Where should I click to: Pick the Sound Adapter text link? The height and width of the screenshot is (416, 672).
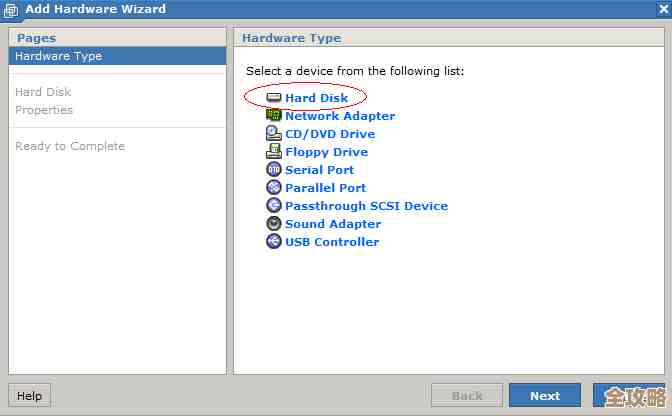[333, 224]
